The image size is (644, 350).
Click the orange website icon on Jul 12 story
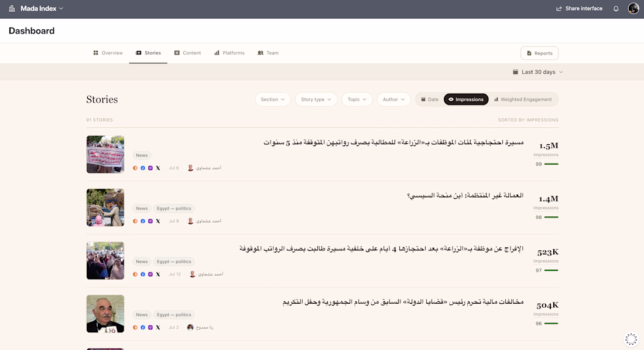tap(135, 274)
